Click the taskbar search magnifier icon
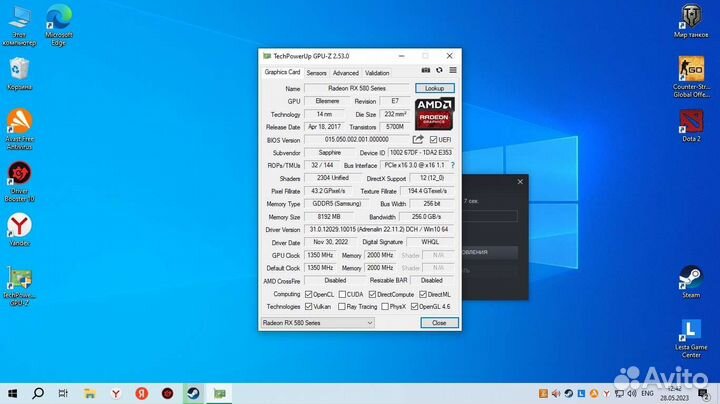The height and width of the screenshot is (404, 720). [38, 393]
